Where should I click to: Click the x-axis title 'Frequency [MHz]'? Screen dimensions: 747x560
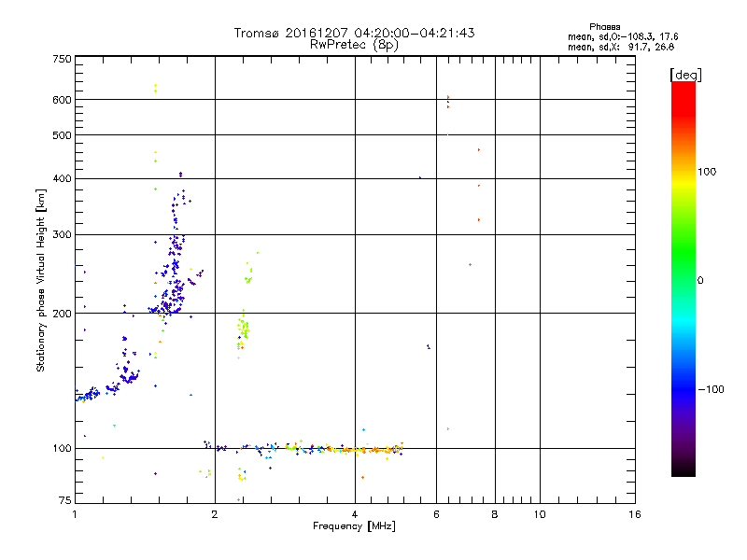354,526
